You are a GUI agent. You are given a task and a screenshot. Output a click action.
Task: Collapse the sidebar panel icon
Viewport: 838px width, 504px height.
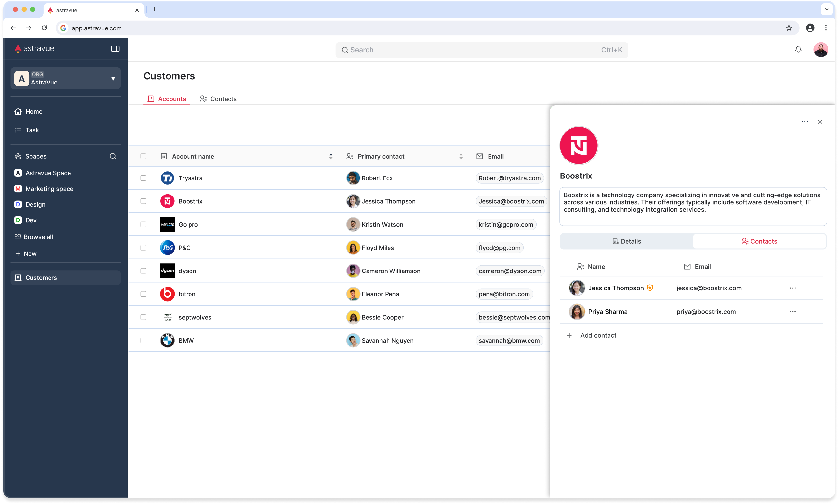(x=115, y=48)
